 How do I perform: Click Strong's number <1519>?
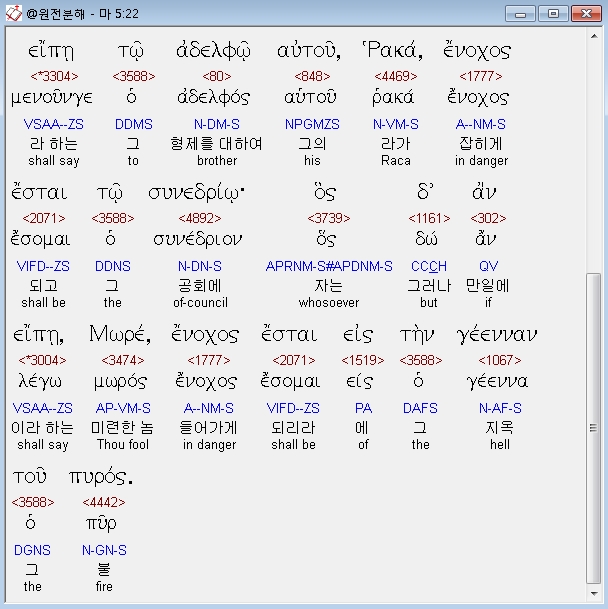(362, 360)
